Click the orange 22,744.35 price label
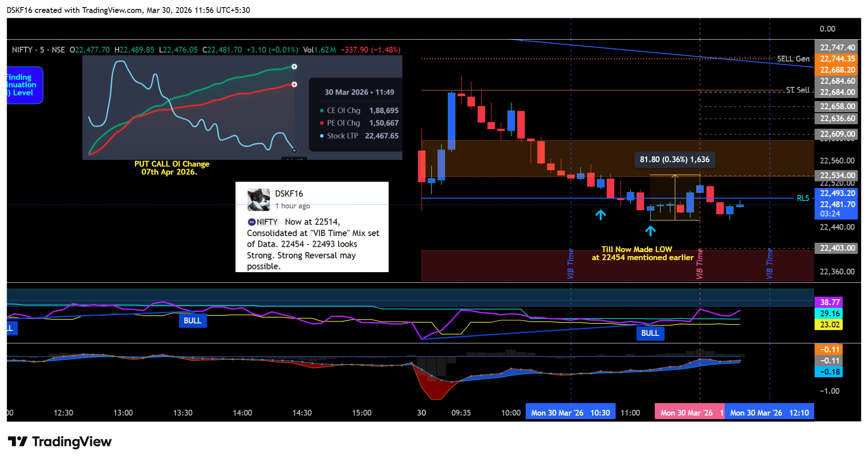The height and width of the screenshot is (461, 868). 836,59
